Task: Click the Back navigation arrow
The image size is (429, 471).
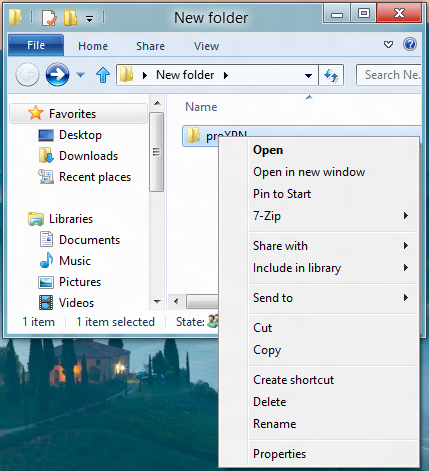Action: (27, 75)
